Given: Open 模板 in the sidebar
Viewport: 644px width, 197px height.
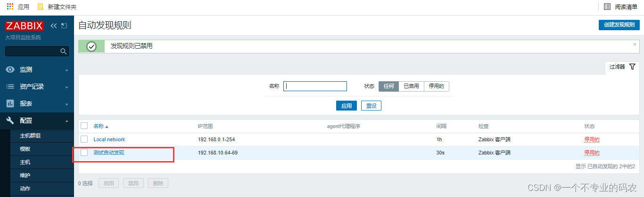Looking at the screenshot, I should pyautogui.click(x=25, y=149).
